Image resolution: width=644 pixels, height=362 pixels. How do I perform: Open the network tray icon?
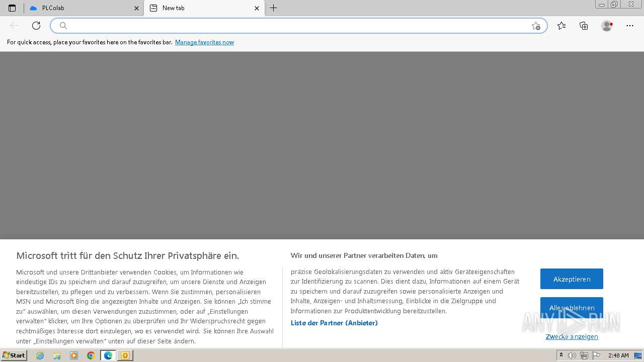point(584,355)
